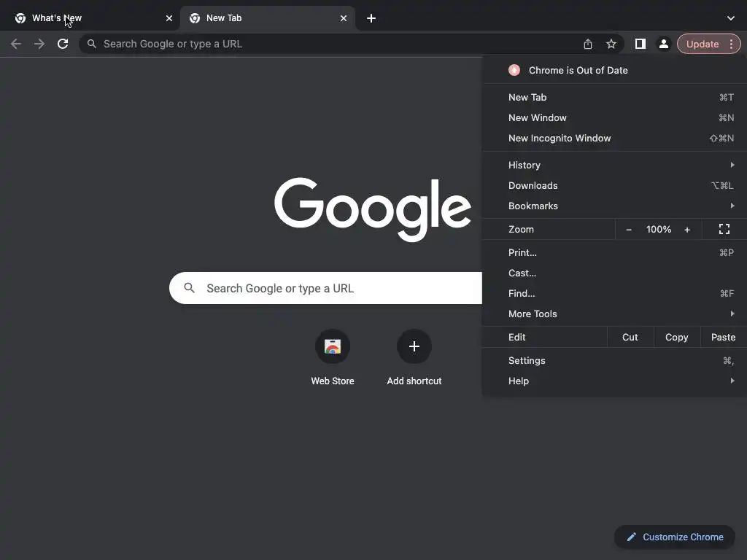Image resolution: width=747 pixels, height=560 pixels.
Task: Increase zoom with the plus button
Action: 687,230
